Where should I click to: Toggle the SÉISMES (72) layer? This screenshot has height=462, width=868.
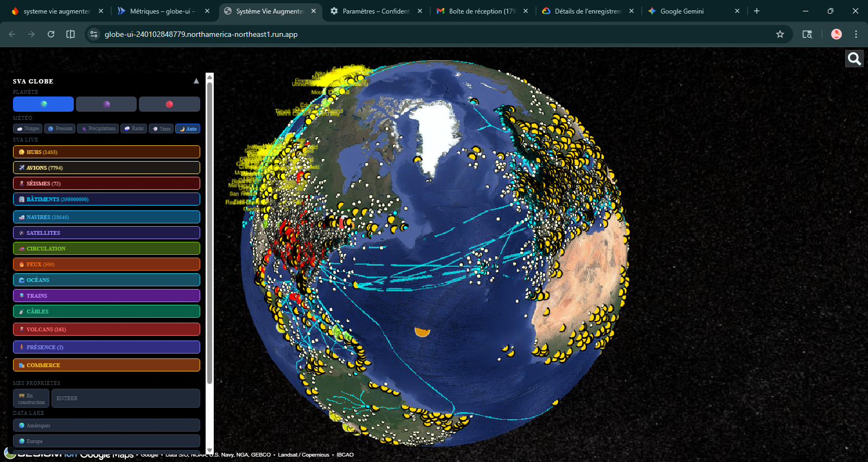point(106,183)
